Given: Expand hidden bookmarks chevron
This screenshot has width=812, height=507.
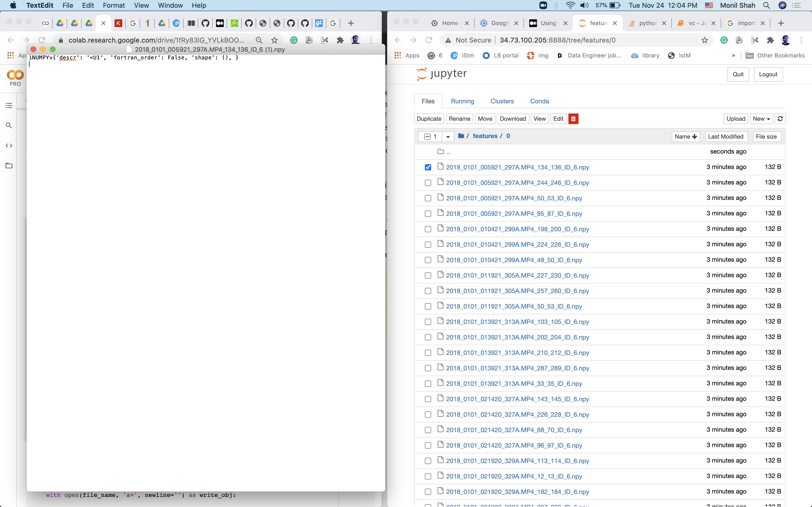Looking at the screenshot, I should click(x=733, y=56).
